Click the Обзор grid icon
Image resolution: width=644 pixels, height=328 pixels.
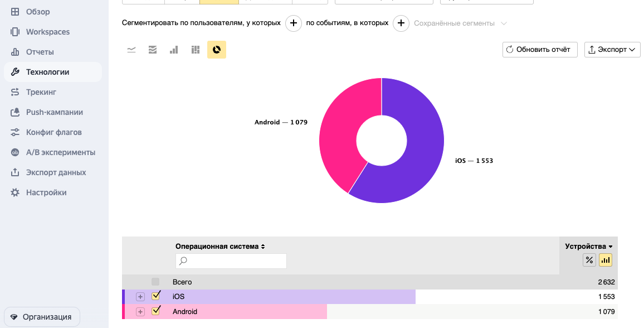15,12
